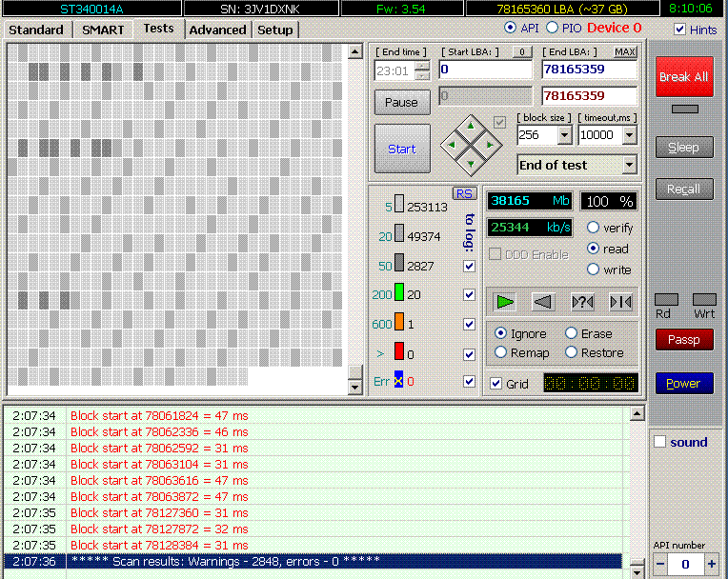Viewport: 728px width, 579px height.
Task: Expand the End of test dropdown
Action: (x=629, y=165)
